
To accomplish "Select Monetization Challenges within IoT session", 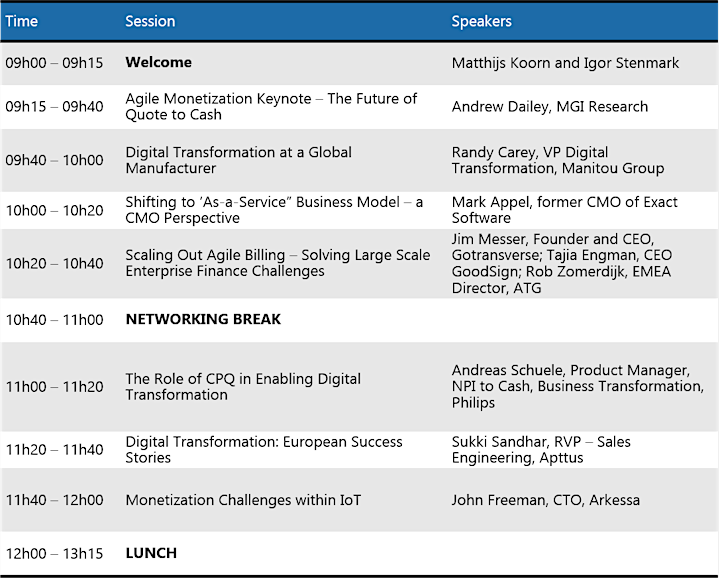I will point(243,500).
